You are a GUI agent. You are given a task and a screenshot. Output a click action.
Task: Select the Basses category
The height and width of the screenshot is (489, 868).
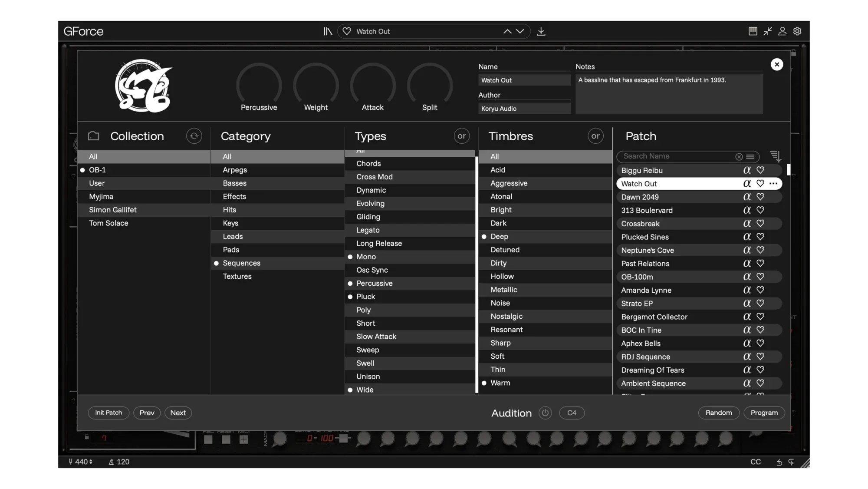[x=277, y=183]
